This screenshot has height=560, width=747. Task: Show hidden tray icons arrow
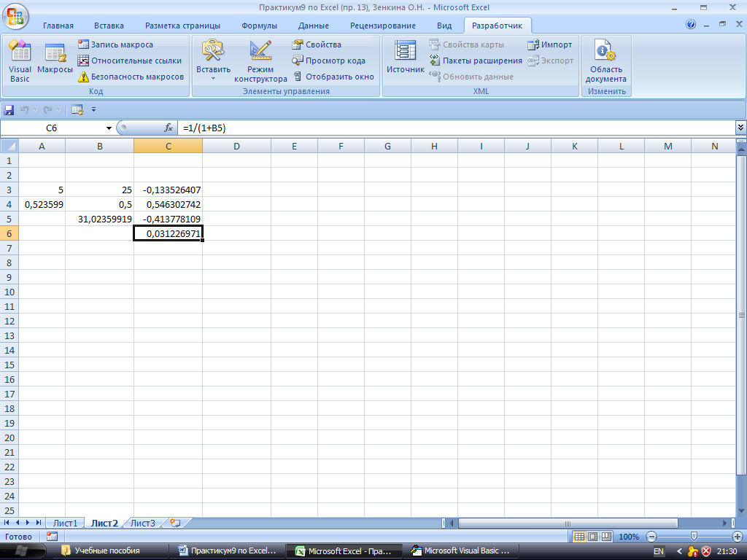click(679, 551)
